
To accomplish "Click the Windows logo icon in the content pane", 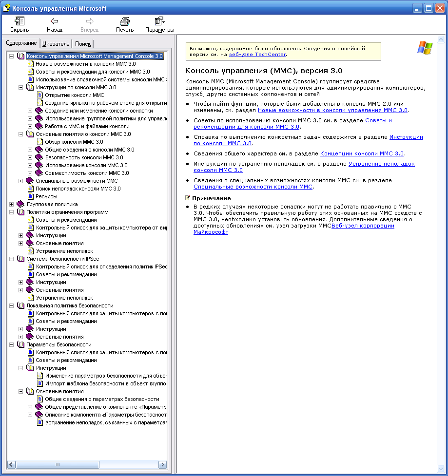I will tap(425, 48).
